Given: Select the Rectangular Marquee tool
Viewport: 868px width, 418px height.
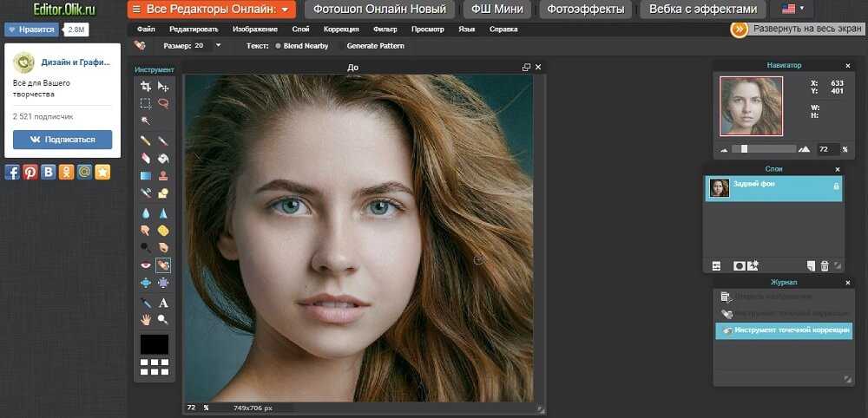Looking at the screenshot, I should (x=146, y=103).
